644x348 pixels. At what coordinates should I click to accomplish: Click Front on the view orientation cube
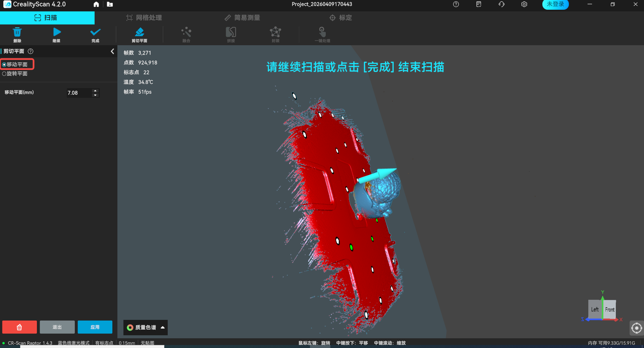(x=609, y=309)
